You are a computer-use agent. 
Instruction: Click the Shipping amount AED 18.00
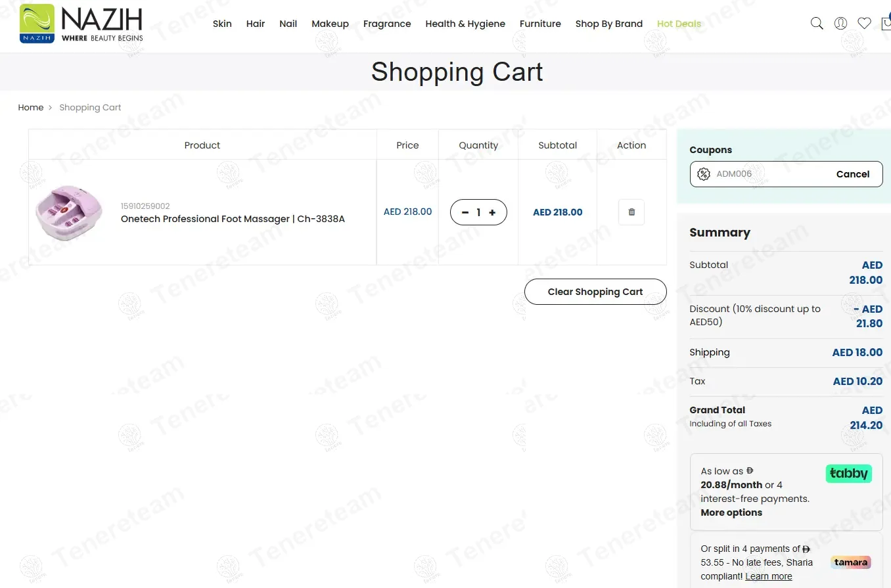pyautogui.click(x=857, y=352)
